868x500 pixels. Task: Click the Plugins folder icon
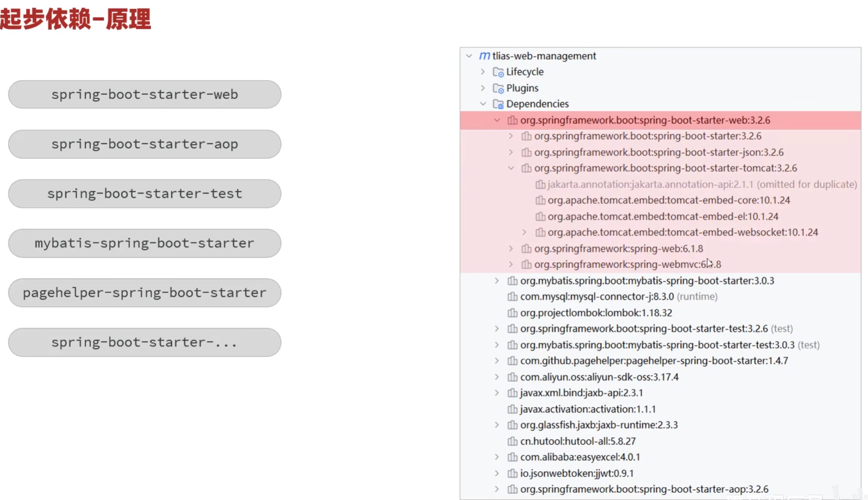point(498,88)
